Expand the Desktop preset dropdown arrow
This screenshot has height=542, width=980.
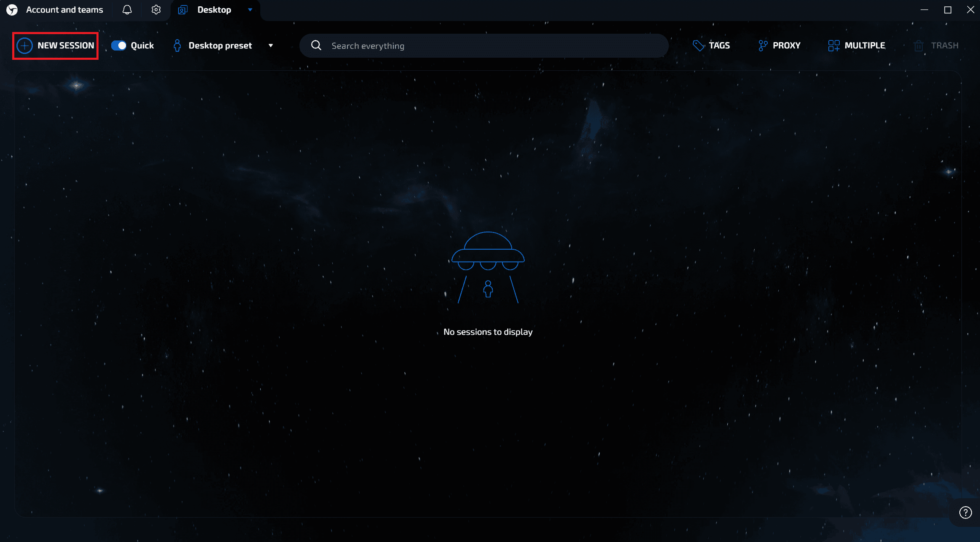point(271,45)
